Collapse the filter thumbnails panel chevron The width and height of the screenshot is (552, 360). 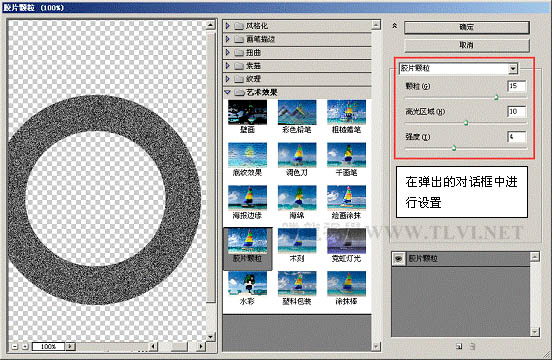click(x=395, y=26)
